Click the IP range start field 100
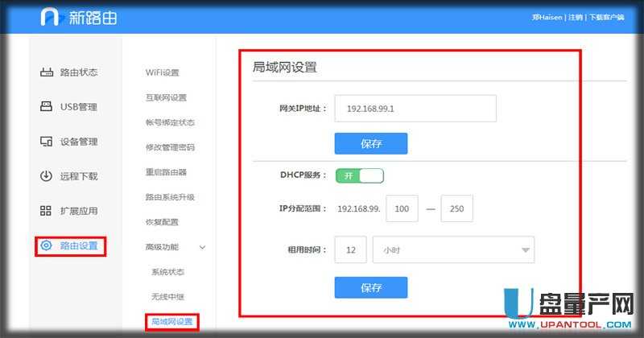Screen dimensions: 644x338 pyautogui.click(x=402, y=208)
